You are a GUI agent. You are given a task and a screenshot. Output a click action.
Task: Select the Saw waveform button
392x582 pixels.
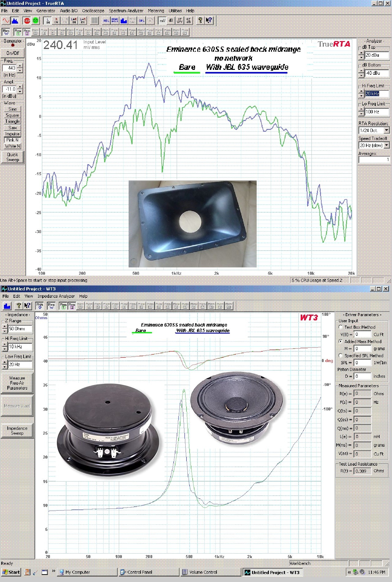click(13, 128)
